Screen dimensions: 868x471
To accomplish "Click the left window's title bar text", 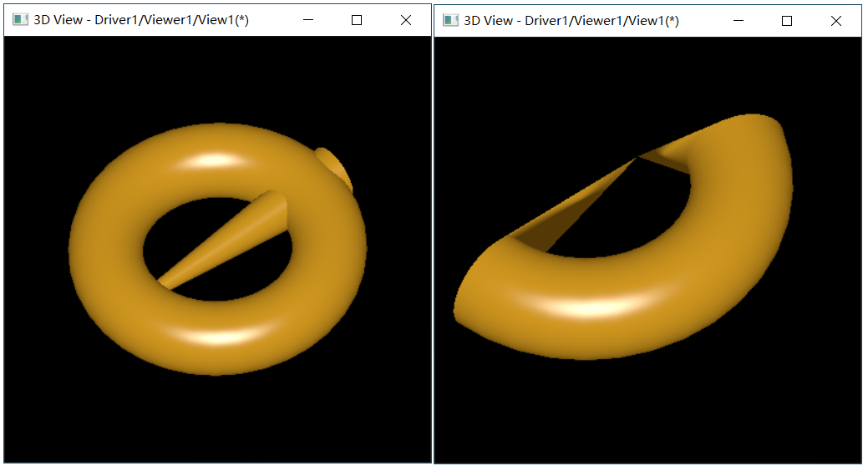I will (140, 20).
